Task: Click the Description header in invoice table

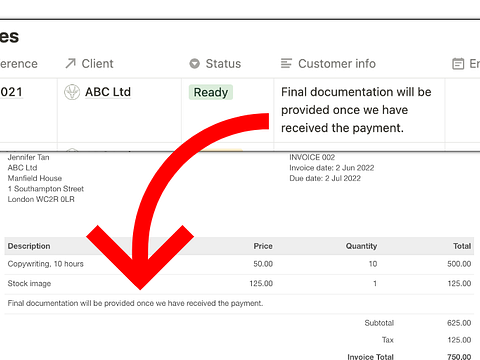Action: point(29,246)
